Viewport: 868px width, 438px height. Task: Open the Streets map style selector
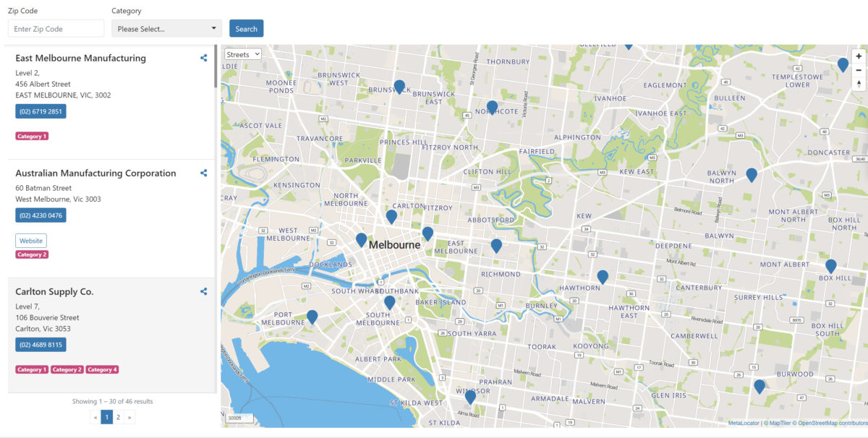pos(242,53)
